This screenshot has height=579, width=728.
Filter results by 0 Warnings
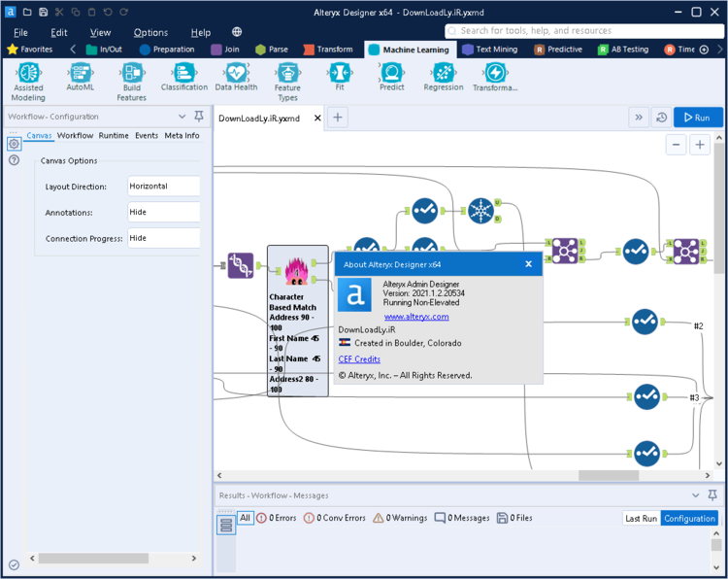click(x=400, y=518)
